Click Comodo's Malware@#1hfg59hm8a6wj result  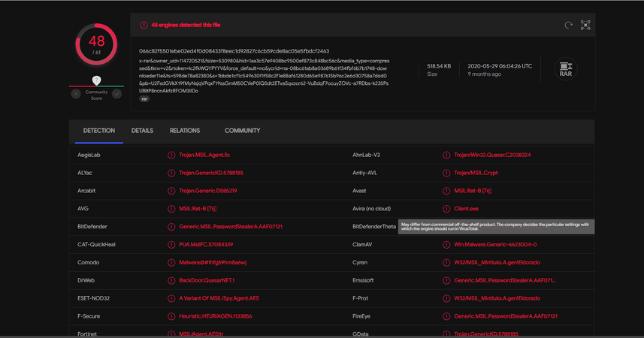213,262
